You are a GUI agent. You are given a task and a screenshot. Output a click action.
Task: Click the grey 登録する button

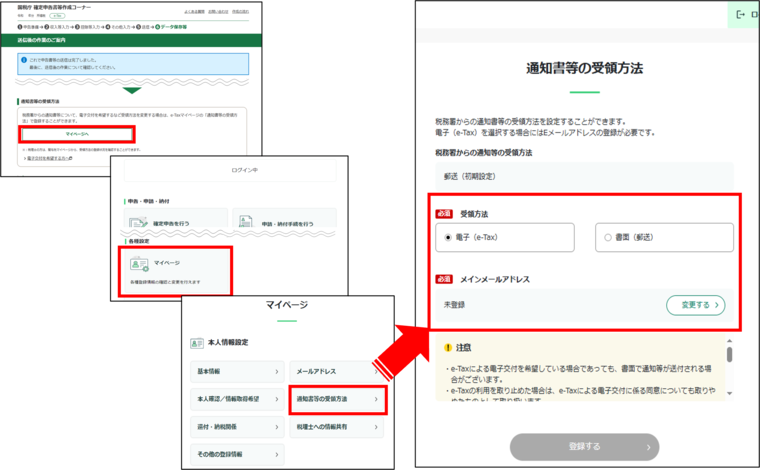pos(584,447)
